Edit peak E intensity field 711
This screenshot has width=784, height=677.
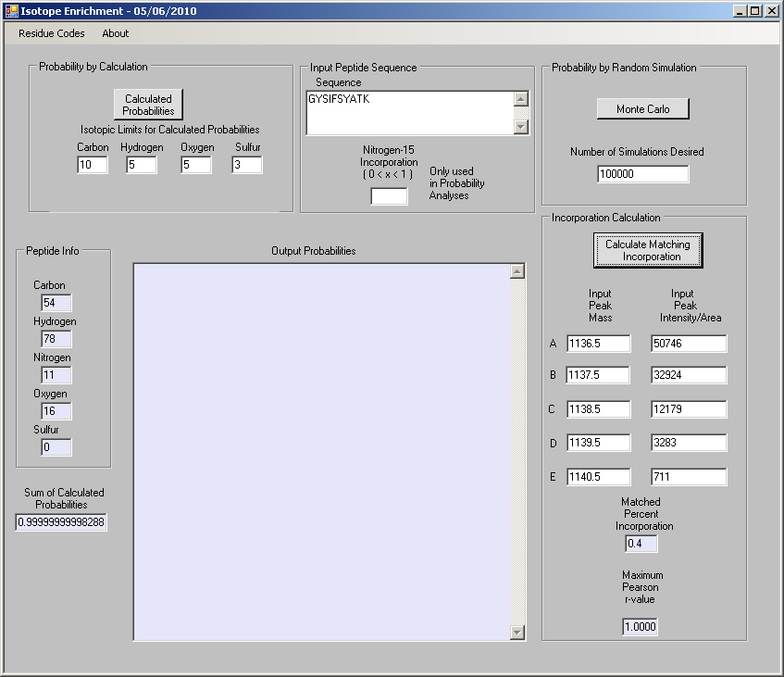coord(689,477)
